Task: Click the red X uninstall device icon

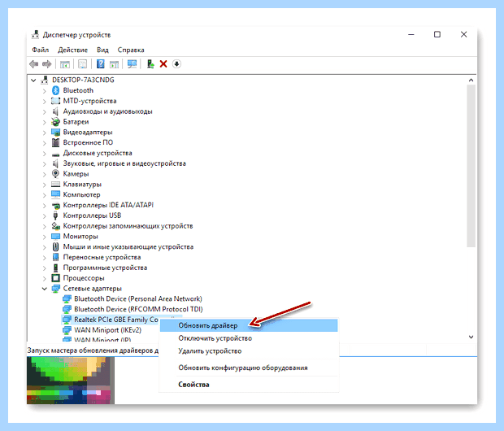Action: pyautogui.click(x=163, y=64)
